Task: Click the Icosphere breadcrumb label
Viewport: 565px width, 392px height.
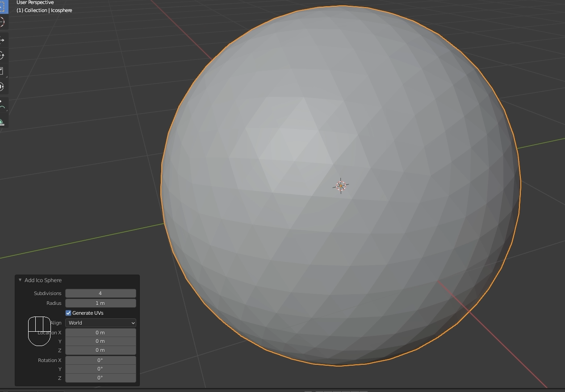Action: click(62, 10)
